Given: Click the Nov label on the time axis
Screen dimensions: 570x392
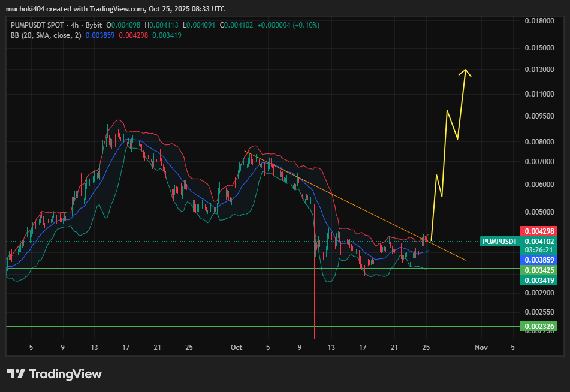Looking at the screenshot, I should pos(480,347).
